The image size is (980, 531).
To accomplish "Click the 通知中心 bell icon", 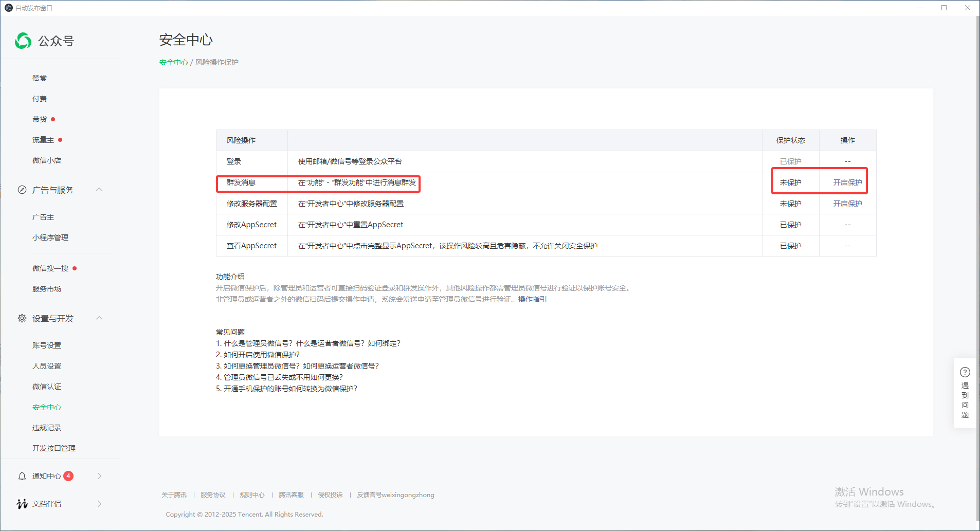I will click(22, 475).
